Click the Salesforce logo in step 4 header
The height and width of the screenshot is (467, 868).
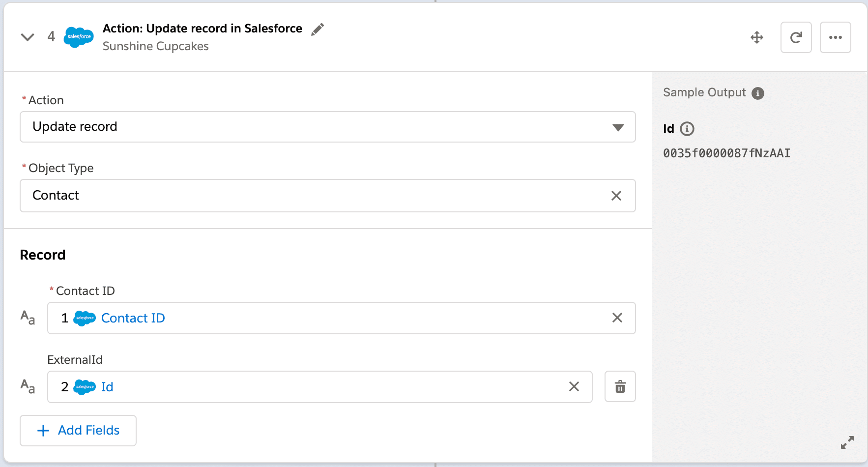point(79,37)
